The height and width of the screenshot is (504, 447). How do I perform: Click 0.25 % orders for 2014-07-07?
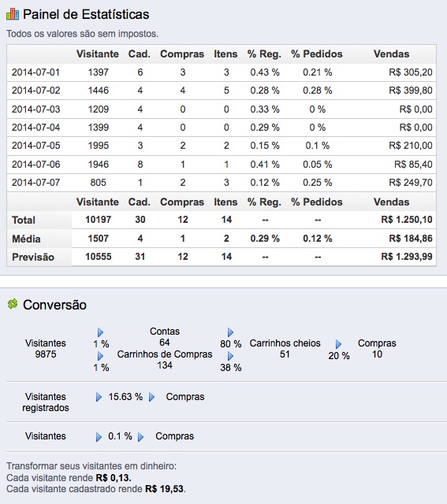pos(317,183)
